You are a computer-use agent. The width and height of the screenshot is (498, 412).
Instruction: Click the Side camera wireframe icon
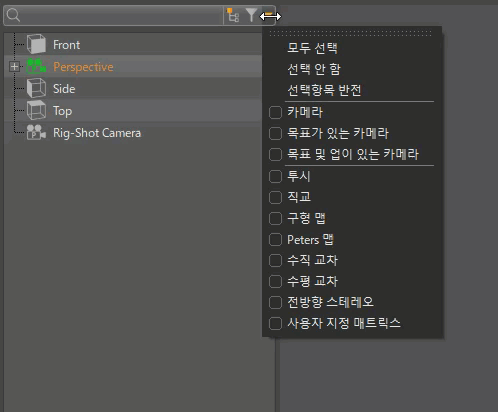pyautogui.click(x=36, y=88)
